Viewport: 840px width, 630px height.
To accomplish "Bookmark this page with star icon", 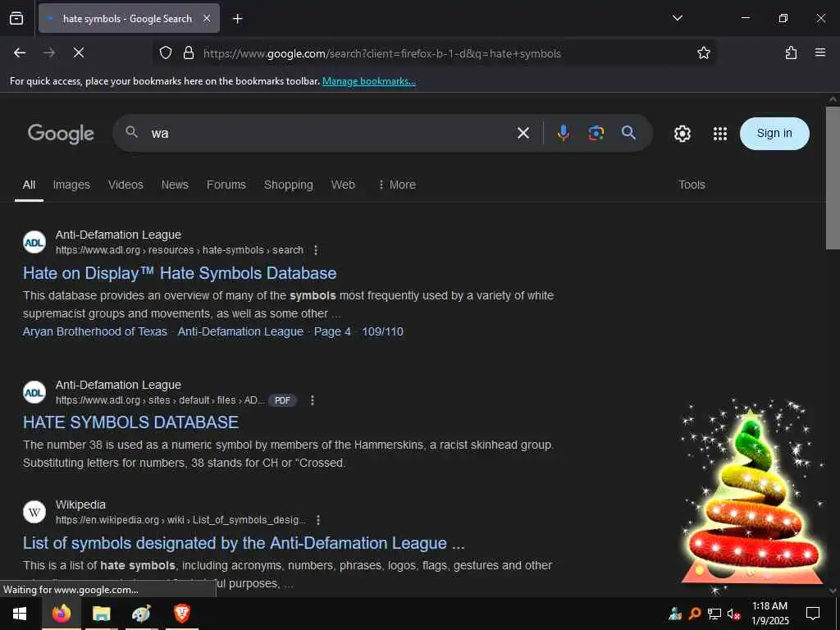I will coord(703,52).
